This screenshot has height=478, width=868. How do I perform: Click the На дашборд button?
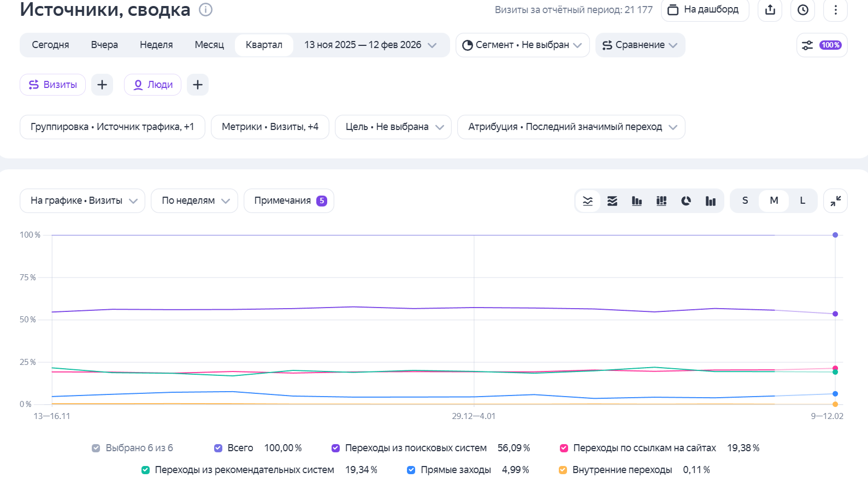705,10
